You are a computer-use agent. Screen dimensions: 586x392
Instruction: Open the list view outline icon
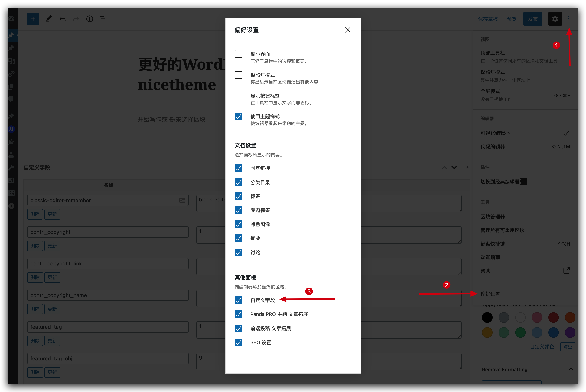103,19
